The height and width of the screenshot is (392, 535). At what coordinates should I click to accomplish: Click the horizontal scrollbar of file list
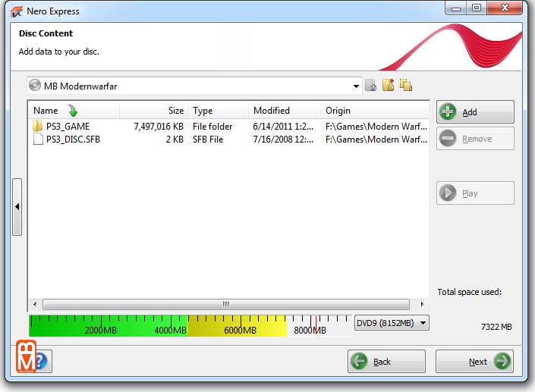(x=225, y=304)
